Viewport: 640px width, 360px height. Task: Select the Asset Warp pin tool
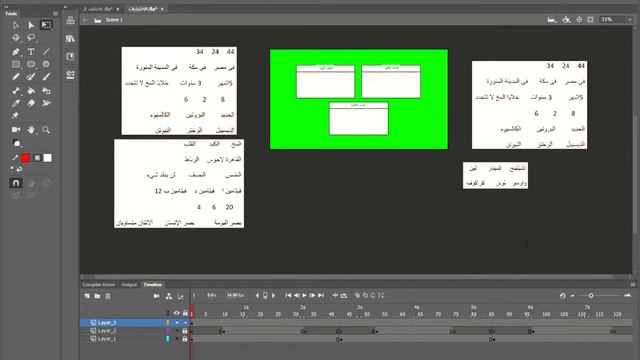pos(16,116)
